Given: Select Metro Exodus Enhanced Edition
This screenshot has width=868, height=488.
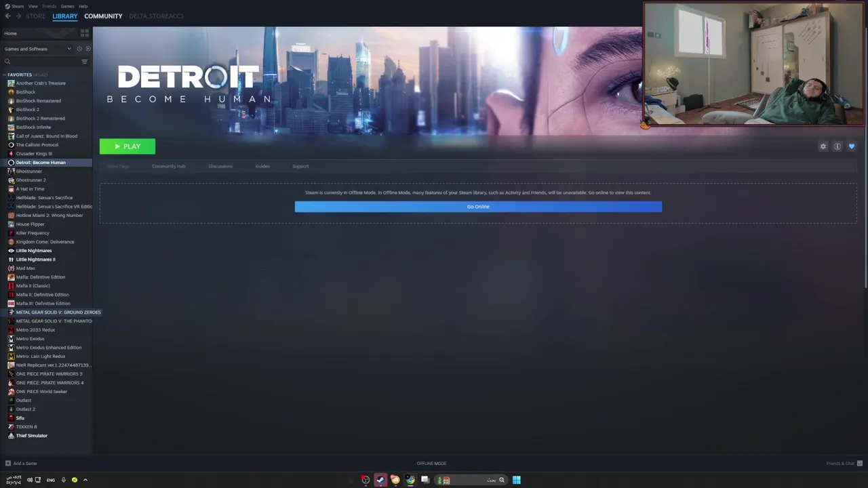Looking at the screenshot, I should (49, 348).
